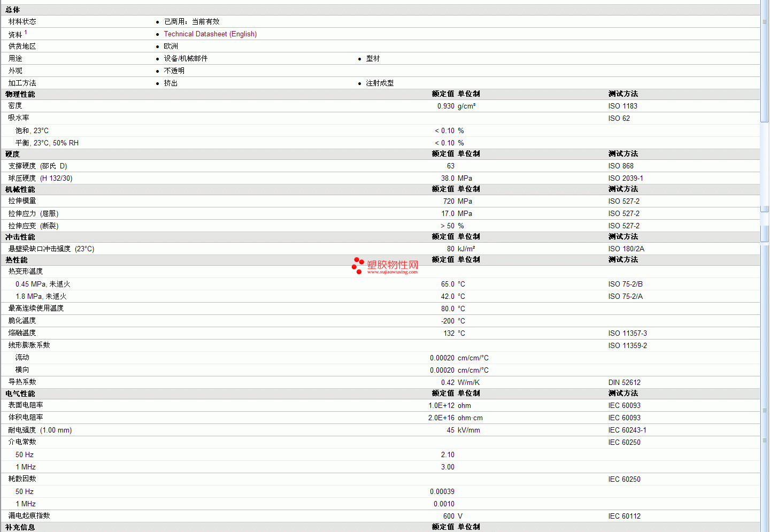770x532 pixels.
Task: Select the dissipation factor value 0.0010
Action: [444, 504]
